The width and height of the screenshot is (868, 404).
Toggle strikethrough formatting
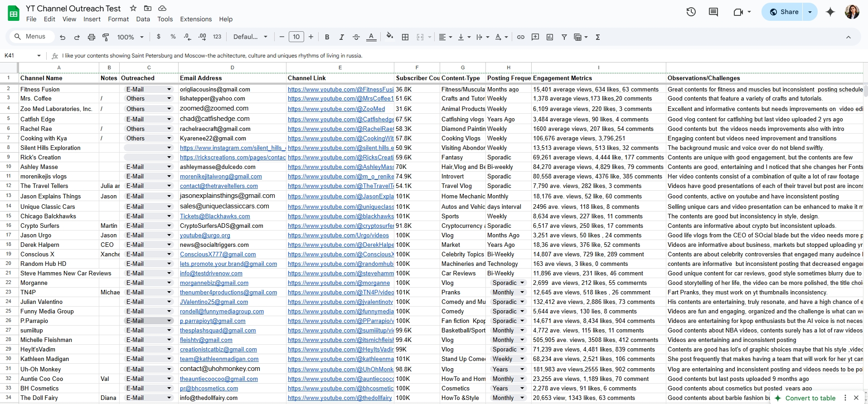tap(356, 37)
